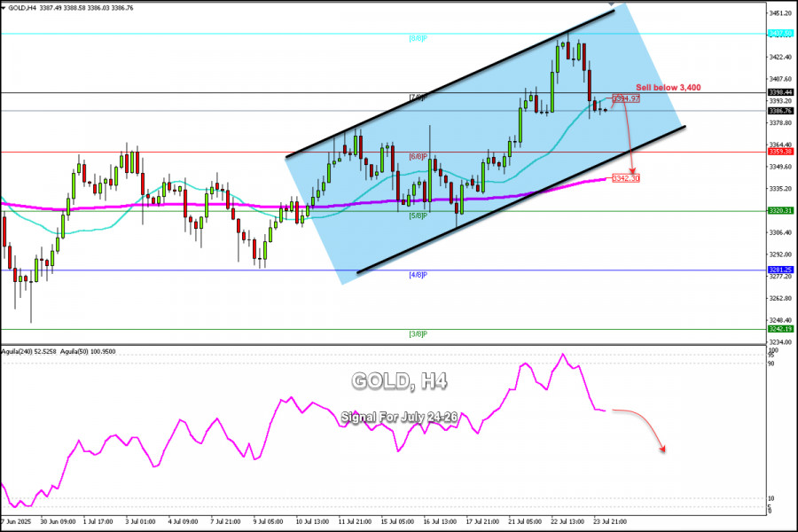
Task: Click the cyan 3437.50 price tag
Action: coord(780,33)
